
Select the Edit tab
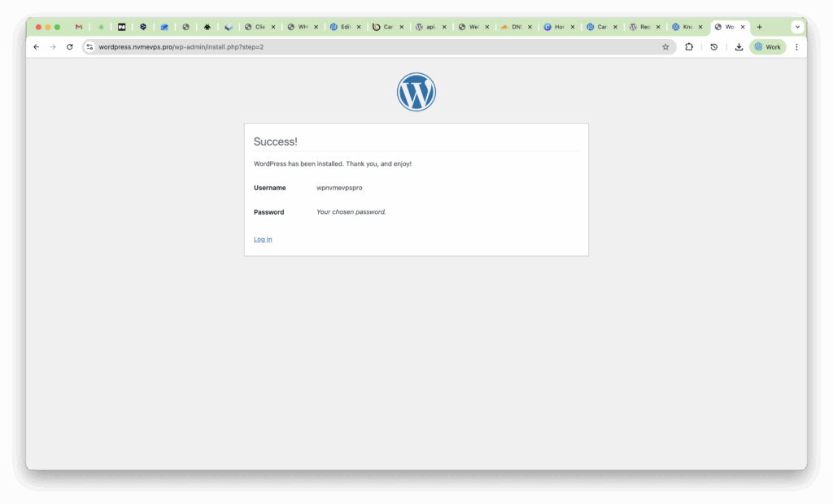(342, 27)
